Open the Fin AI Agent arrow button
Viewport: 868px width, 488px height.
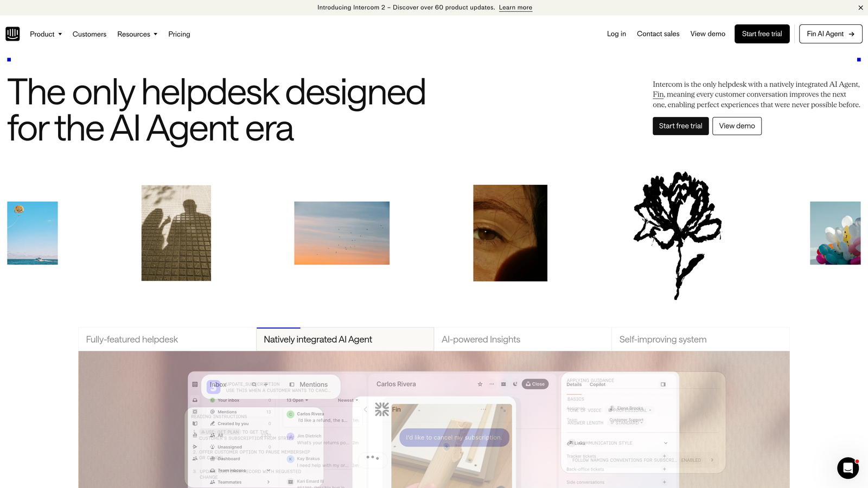(x=831, y=34)
